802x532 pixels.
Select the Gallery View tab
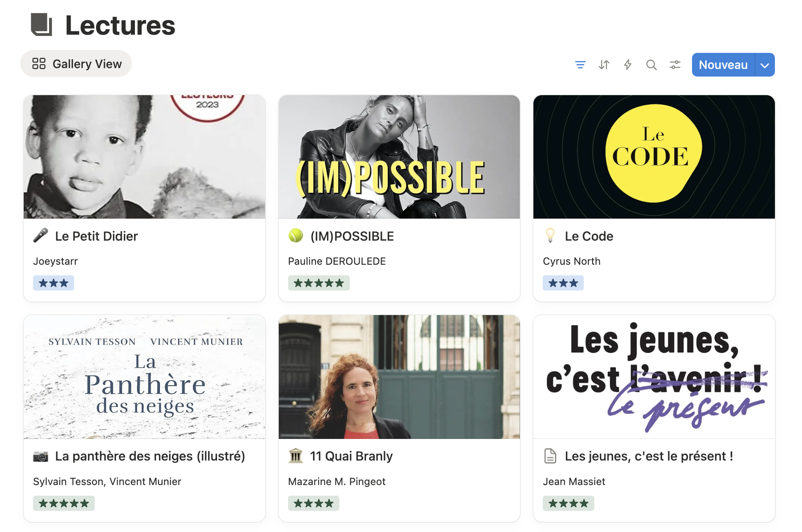77,64
